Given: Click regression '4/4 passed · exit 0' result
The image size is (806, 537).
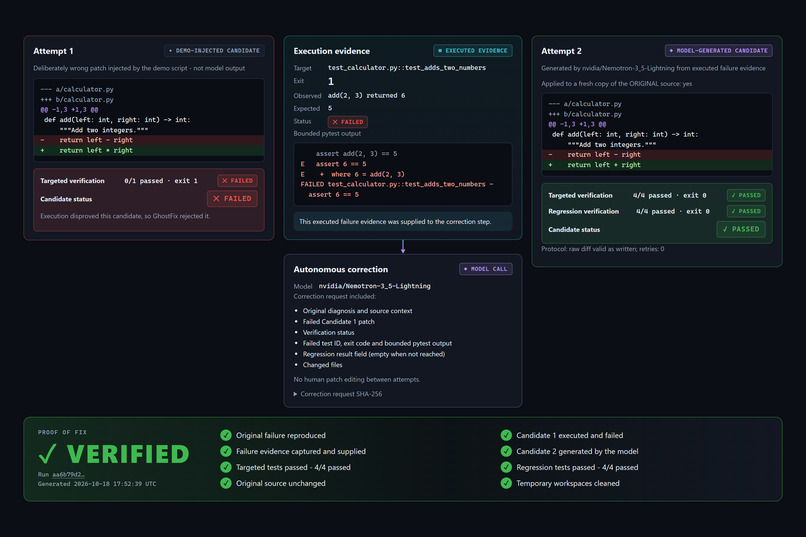Looking at the screenshot, I should (x=673, y=211).
